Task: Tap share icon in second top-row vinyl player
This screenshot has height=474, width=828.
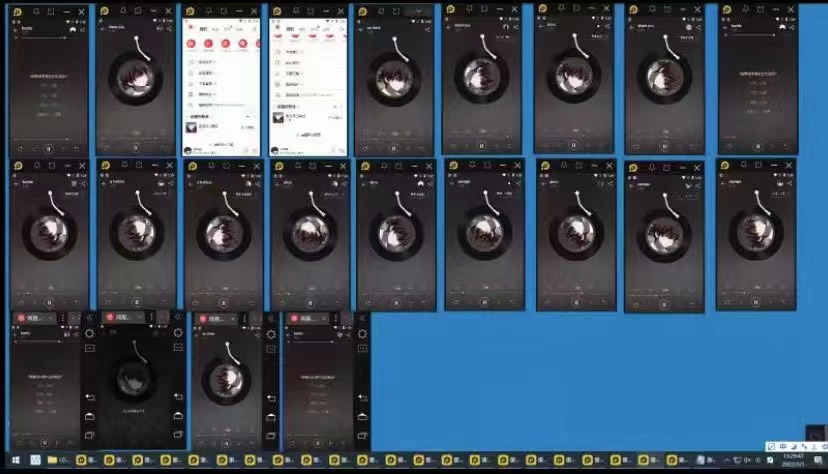Action: 170,29
